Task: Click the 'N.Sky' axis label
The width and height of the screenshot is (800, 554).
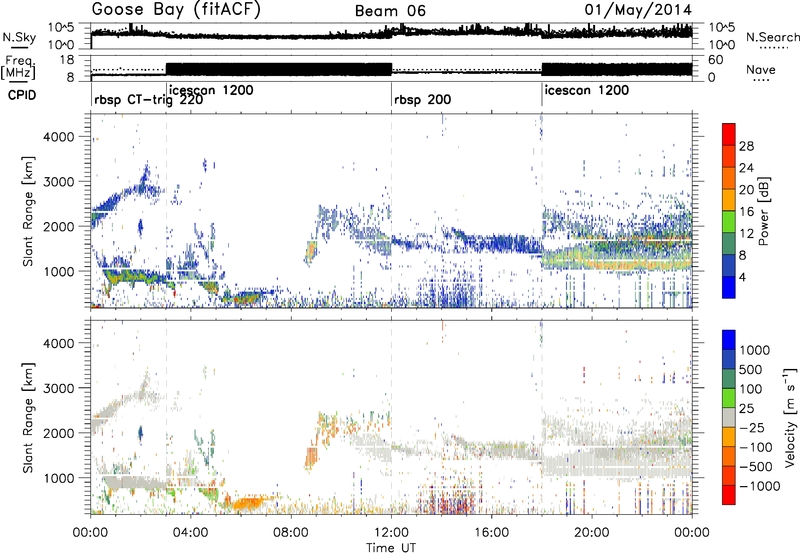Action: (x=19, y=37)
